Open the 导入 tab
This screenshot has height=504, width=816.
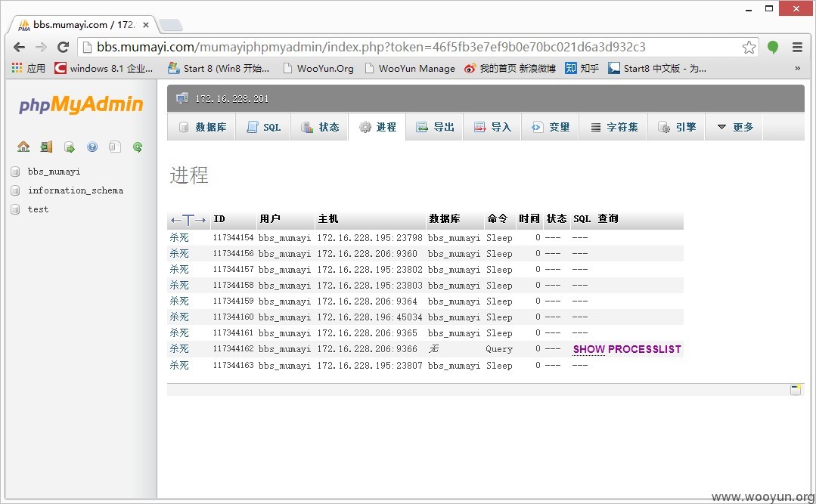492,127
